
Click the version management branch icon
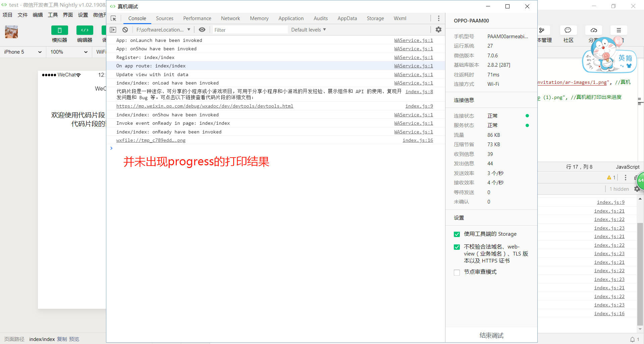point(542,30)
